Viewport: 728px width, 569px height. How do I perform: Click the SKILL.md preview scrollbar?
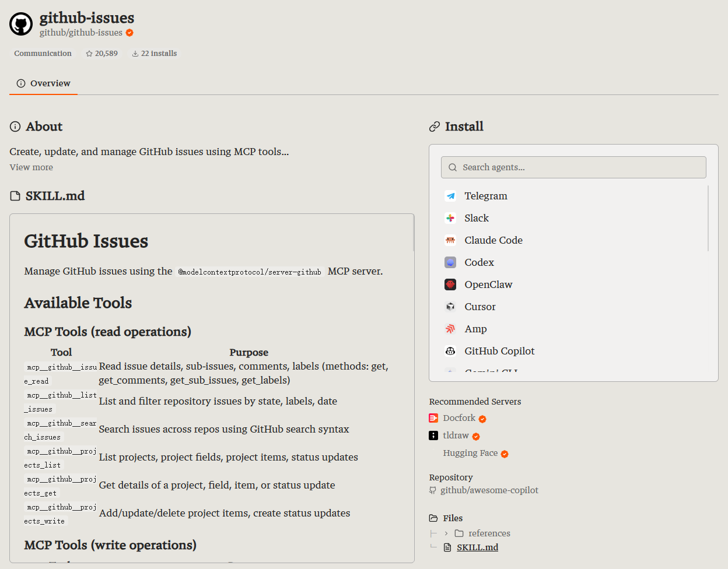point(414,233)
